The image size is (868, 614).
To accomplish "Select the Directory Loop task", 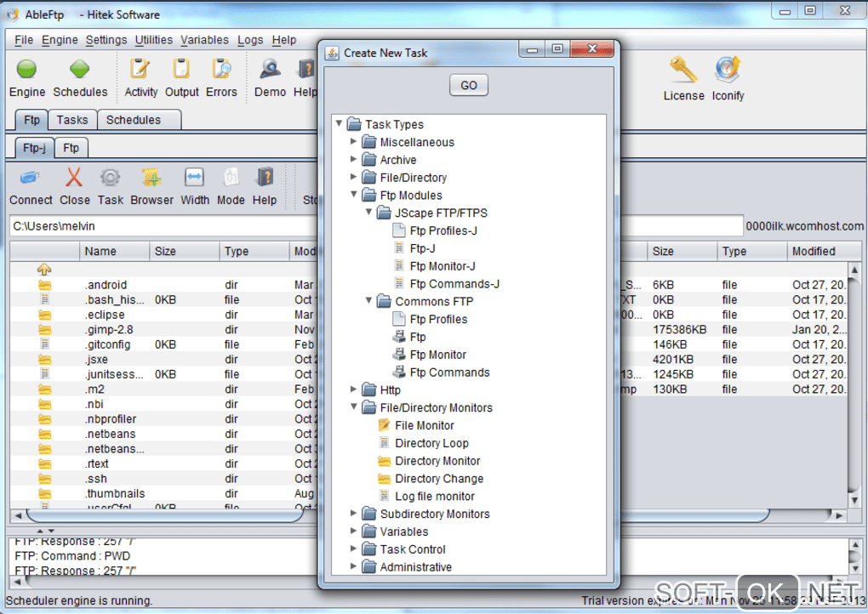I will click(431, 443).
